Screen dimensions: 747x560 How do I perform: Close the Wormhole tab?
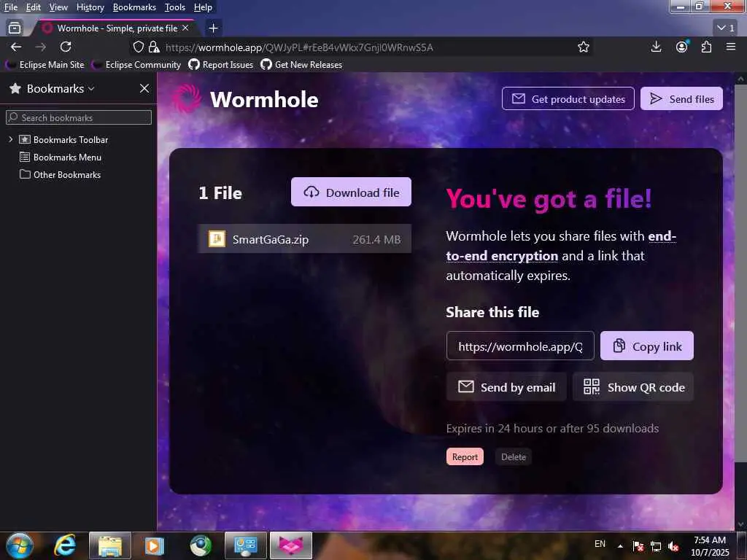point(185,28)
